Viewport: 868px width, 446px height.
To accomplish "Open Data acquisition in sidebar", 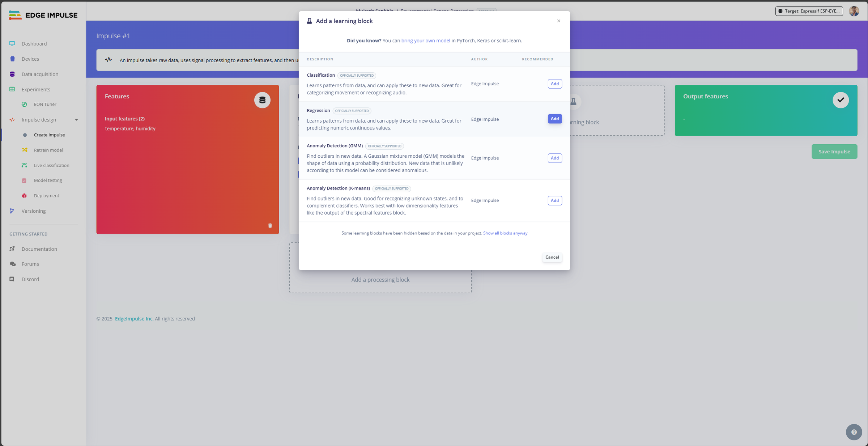I will point(40,74).
